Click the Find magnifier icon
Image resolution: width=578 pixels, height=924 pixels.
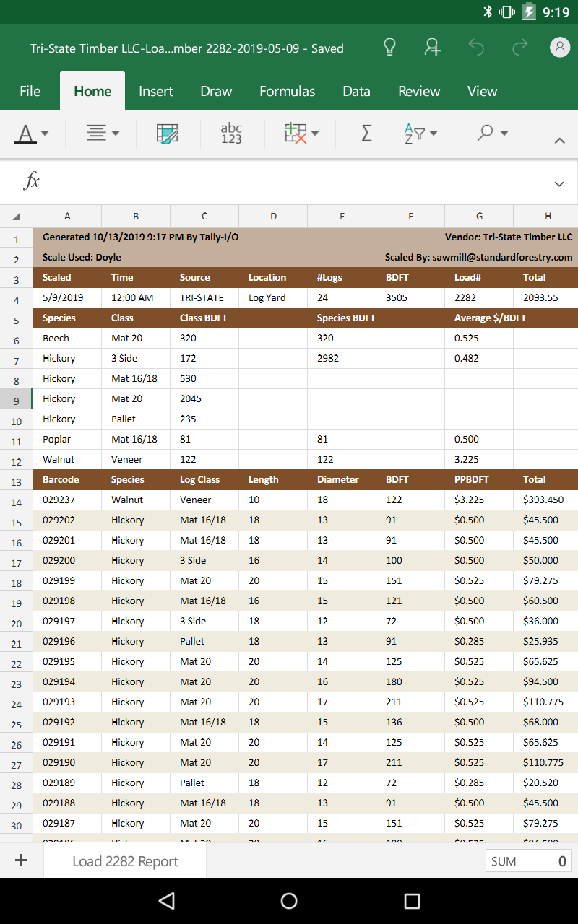[486, 133]
